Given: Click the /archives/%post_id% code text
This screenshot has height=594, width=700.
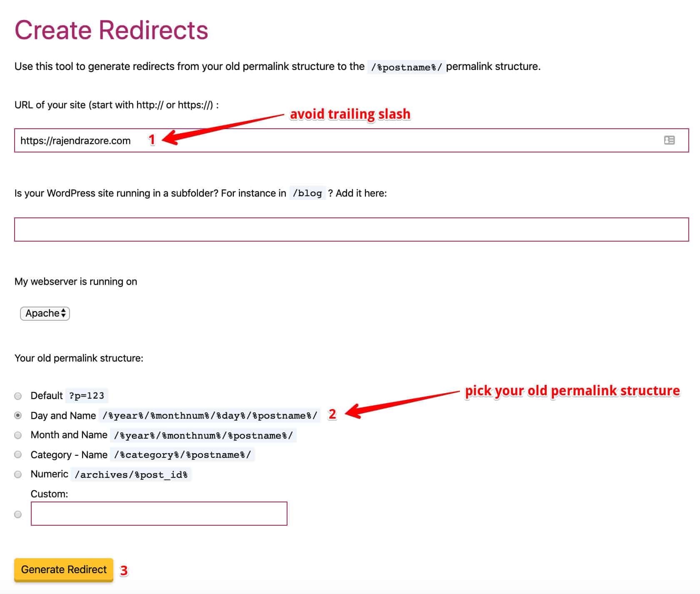Looking at the screenshot, I should [131, 474].
